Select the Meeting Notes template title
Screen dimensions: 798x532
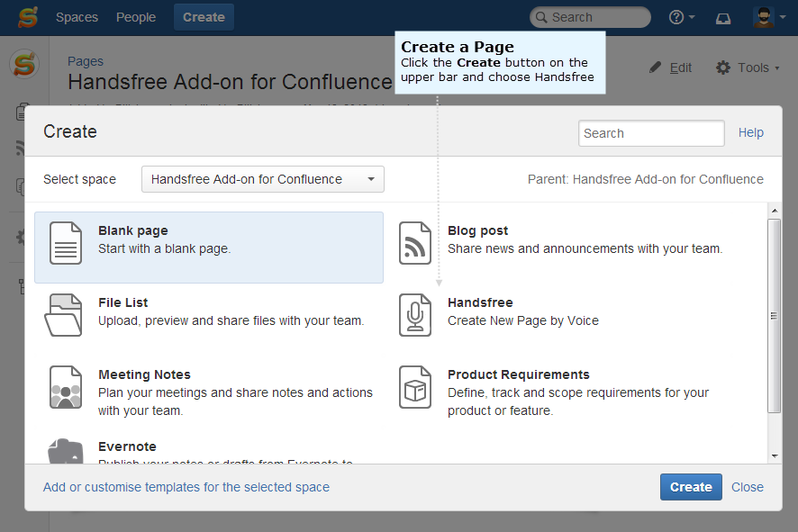pyautogui.click(x=144, y=374)
